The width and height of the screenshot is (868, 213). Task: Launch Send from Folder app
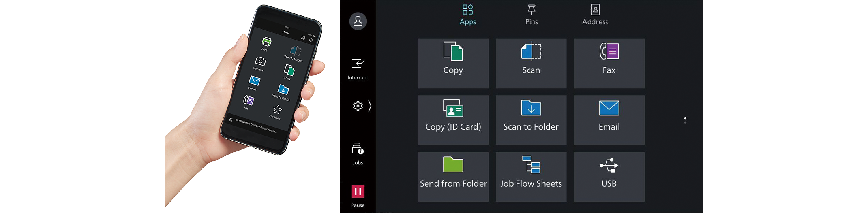click(x=453, y=177)
